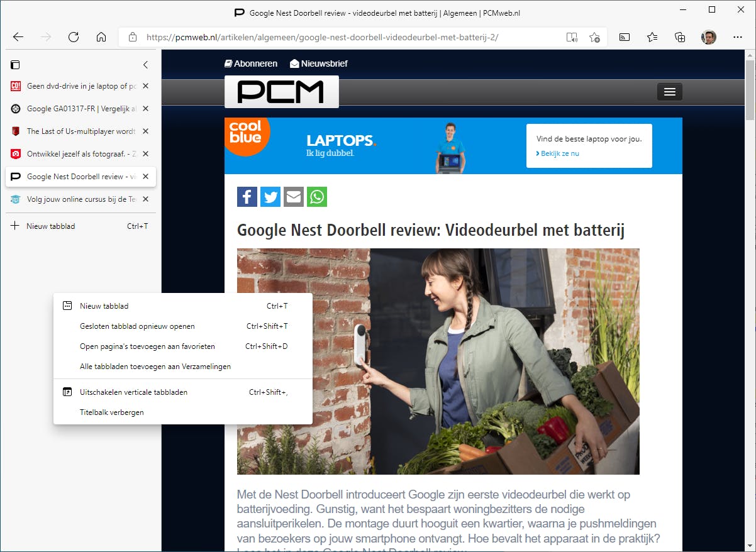
Task: Open the Collections icon in toolbar
Action: click(680, 37)
